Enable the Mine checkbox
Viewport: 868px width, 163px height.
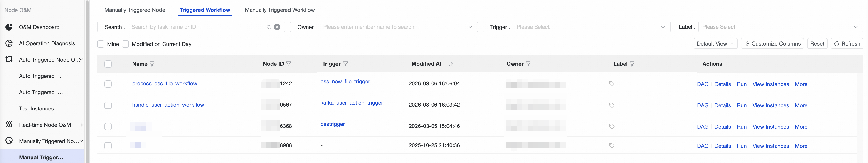tap(101, 44)
